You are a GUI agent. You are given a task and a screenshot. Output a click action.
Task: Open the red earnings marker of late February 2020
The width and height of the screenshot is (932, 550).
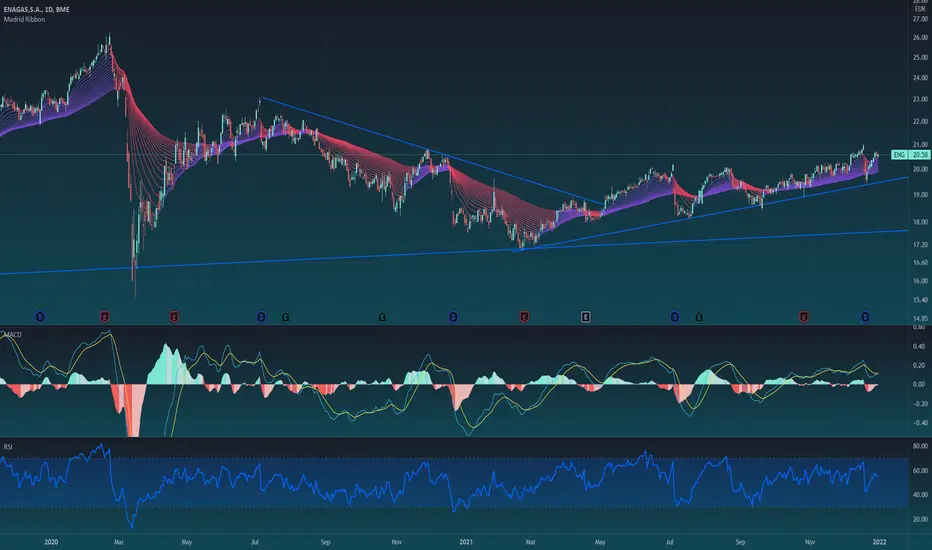(x=105, y=317)
